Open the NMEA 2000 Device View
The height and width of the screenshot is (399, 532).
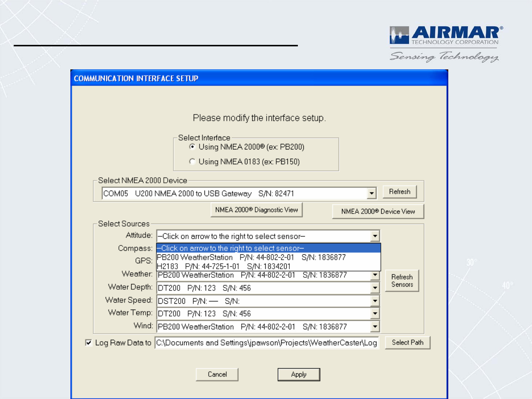tap(378, 211)
